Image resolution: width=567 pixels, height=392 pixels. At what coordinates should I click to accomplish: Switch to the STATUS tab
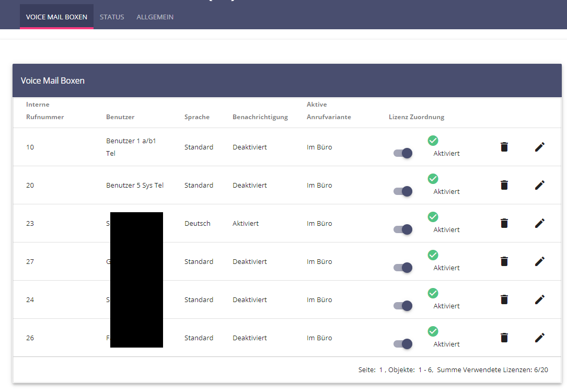[x=112, y=17]
